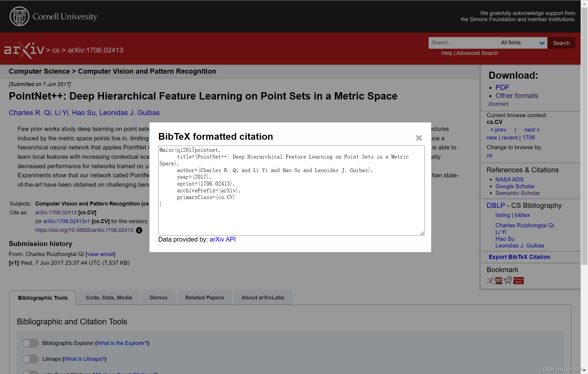This screenshot has height=374, width=588.
Task: Open the All fields search dropdown
Action: click(523, 43)
